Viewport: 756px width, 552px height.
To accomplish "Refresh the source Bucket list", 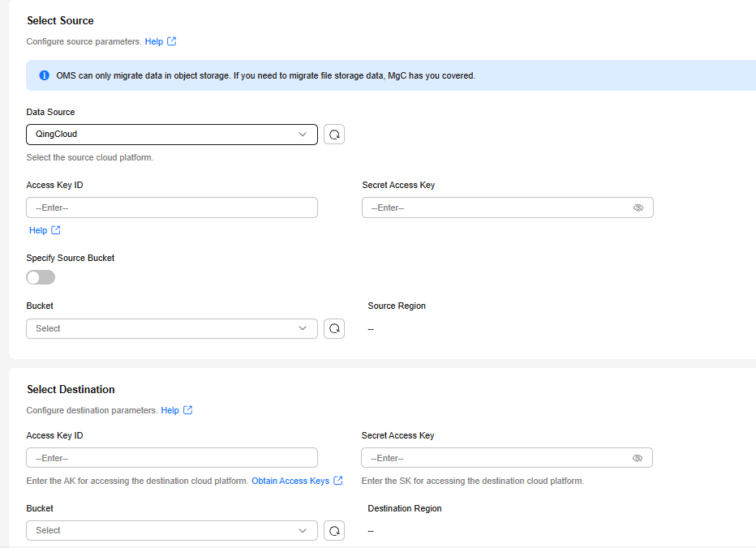I will coord(334,328).
